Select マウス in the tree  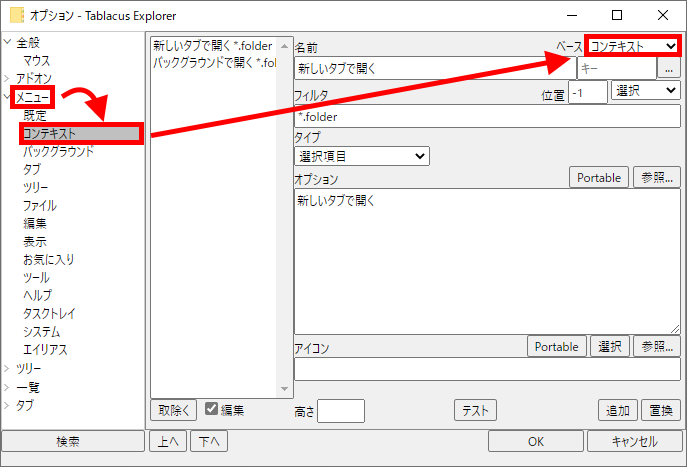(37, 60)
